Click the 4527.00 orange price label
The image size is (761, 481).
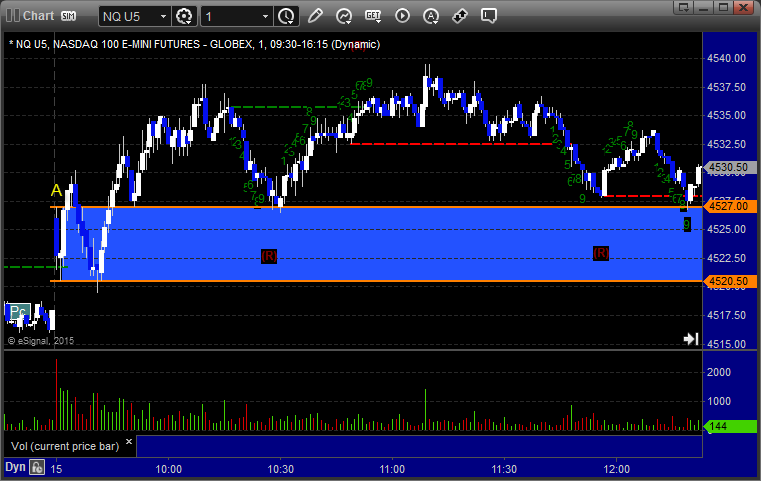[x=729, y=206]
